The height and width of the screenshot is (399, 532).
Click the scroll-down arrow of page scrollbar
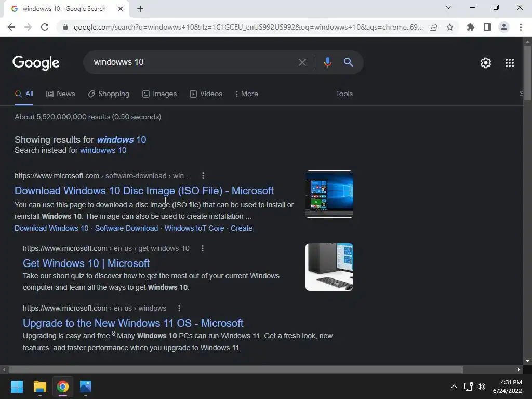point(527,361)
